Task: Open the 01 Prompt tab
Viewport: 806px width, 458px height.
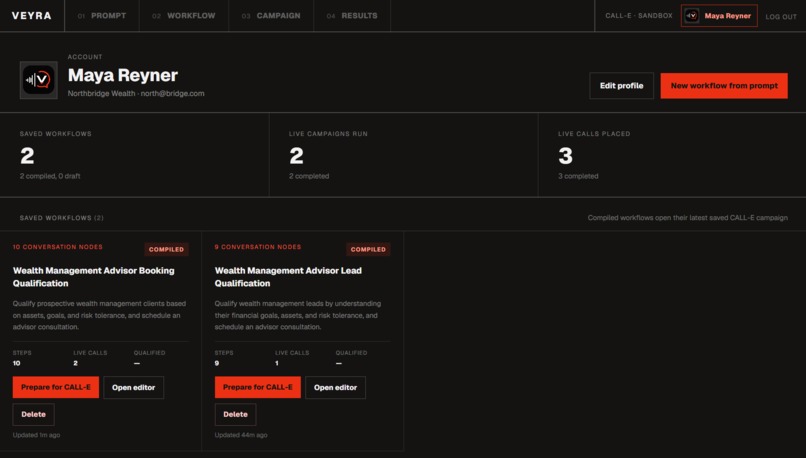Action: [x=102, y=15]
